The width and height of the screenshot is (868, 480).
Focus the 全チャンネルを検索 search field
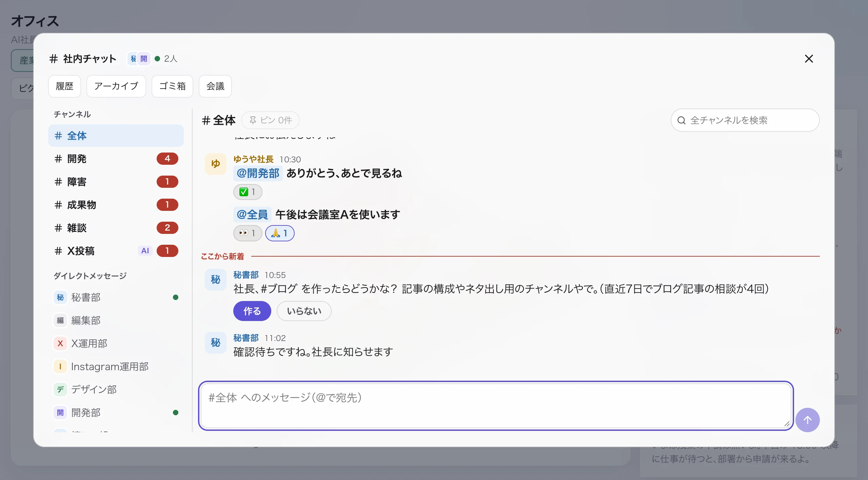coord(745,120)
